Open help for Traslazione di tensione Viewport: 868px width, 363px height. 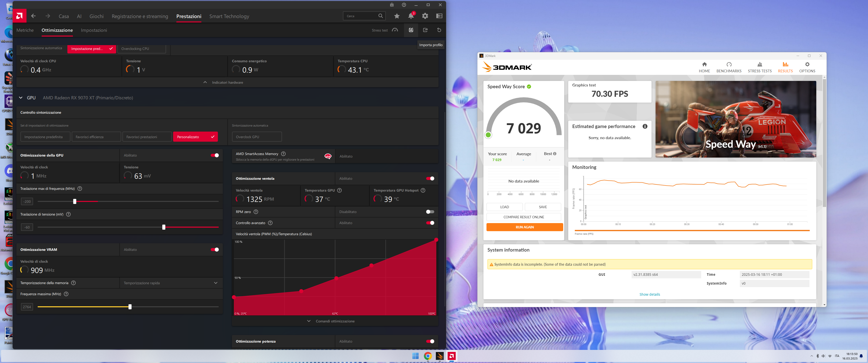68,214
